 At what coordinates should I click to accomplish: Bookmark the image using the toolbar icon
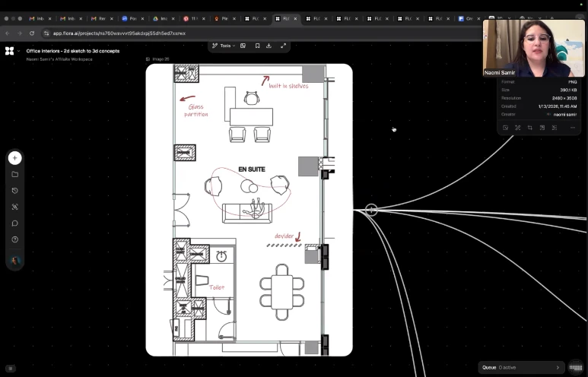tap(257, 46)
